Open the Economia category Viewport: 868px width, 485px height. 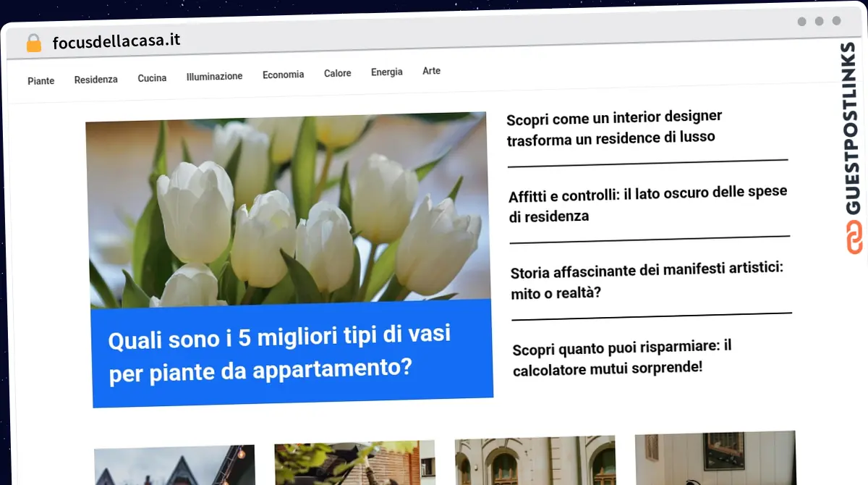click(283, 75)
